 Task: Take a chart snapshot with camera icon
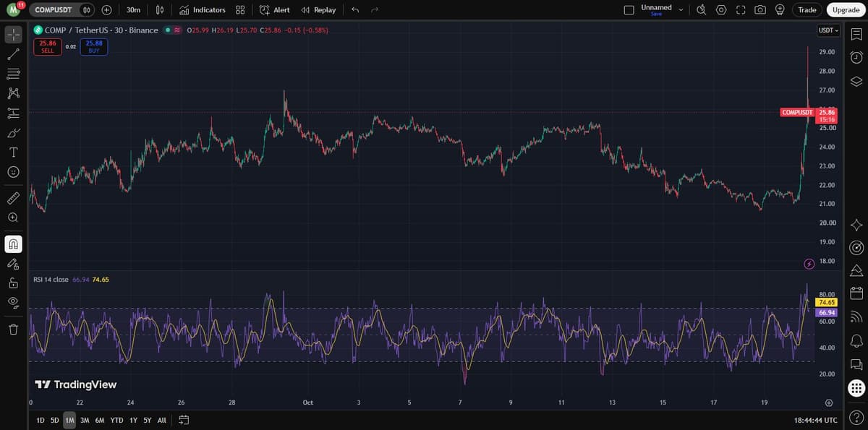(760, 10)
